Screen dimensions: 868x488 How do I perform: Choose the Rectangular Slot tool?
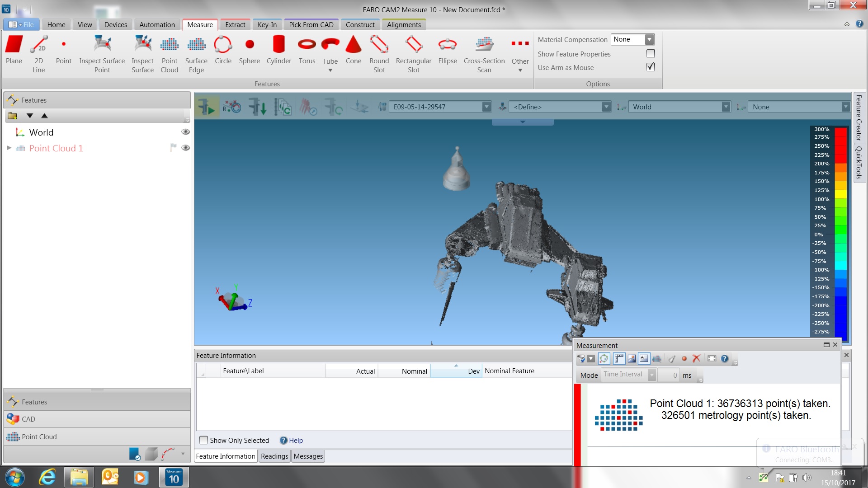tap(414, 54)
